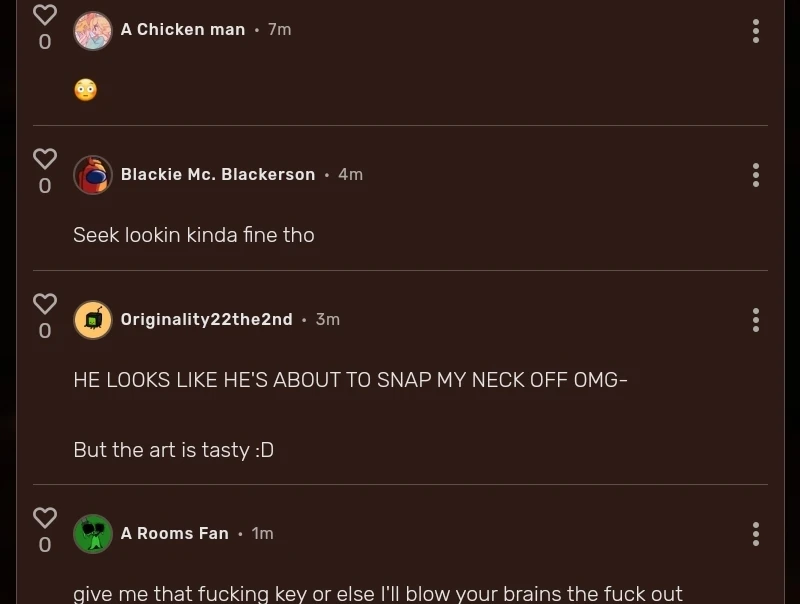Like Originality22the2nd's comment
Viewport: 800px width, 604px height.
click(x=45, y=303)
